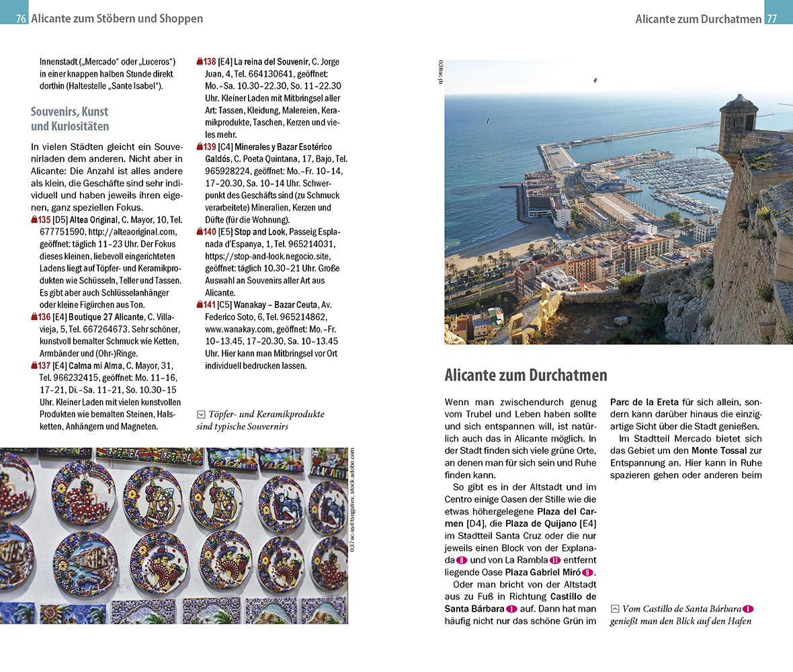Screen dimensions: 793x672
Task: Click the bag icon next to 140 Stop and Look
Action: [x=200, y=232]
